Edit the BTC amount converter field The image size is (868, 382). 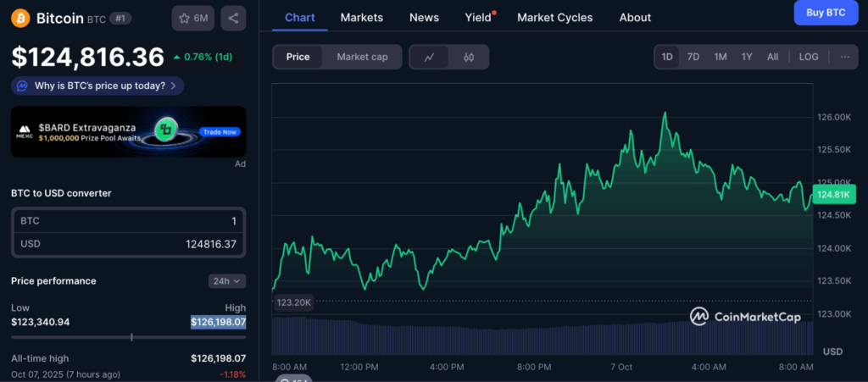pyautogui.click(x=129, y=220)
